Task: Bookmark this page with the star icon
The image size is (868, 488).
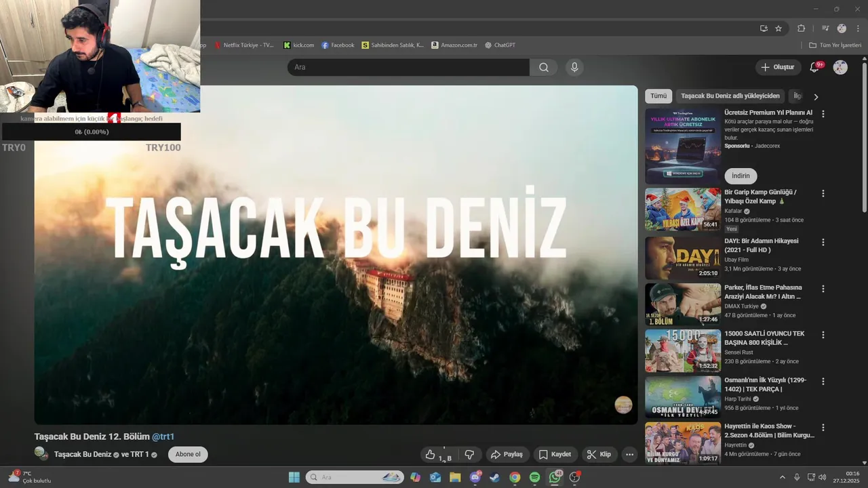Action: [778, 28]
